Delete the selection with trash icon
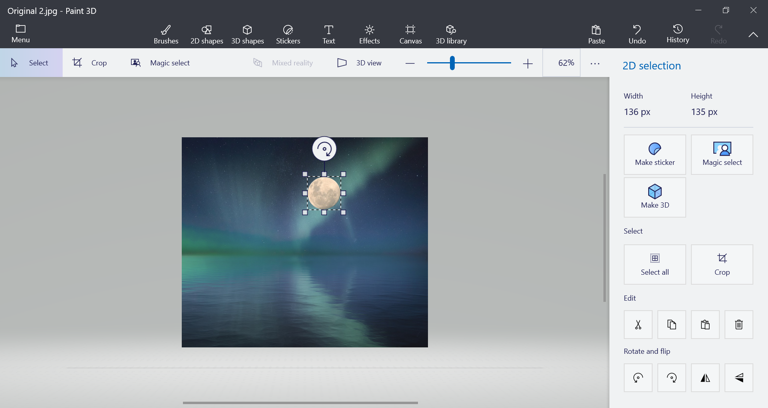Screen dimensions: 768x408 point(739,325)
